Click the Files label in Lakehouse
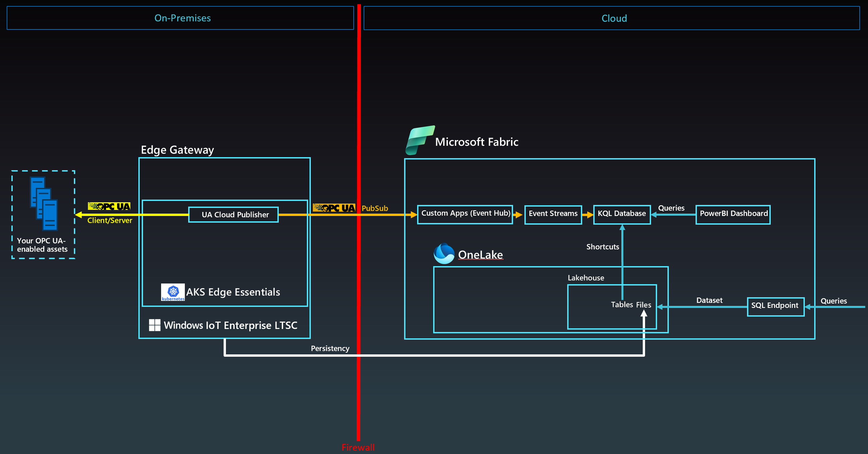The image size is (868, 454). [644, 305]
